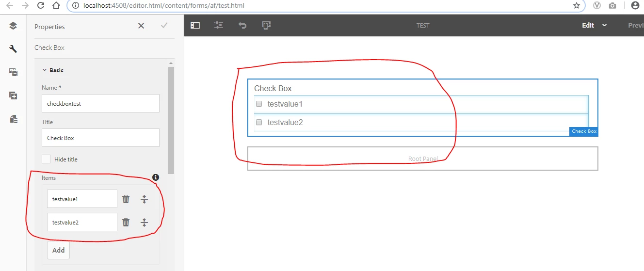Grab reorder handle for testvalue1 item

coord(144,199)
